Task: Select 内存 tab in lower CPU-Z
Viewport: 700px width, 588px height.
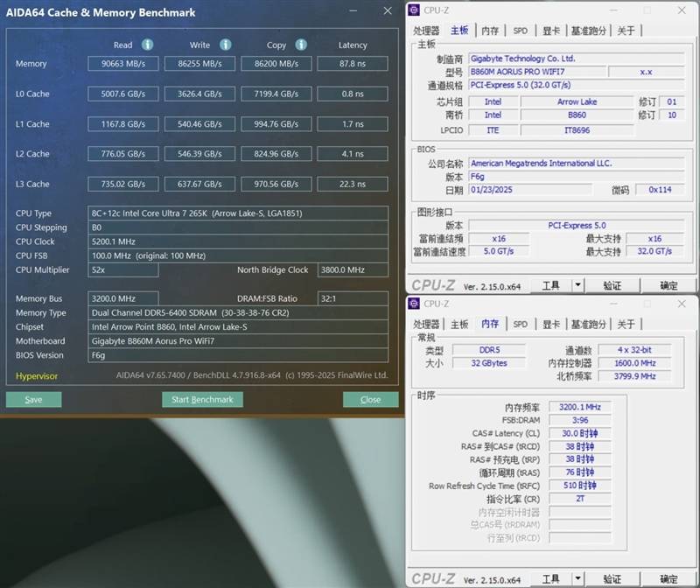Action: [x=490, y=324]
